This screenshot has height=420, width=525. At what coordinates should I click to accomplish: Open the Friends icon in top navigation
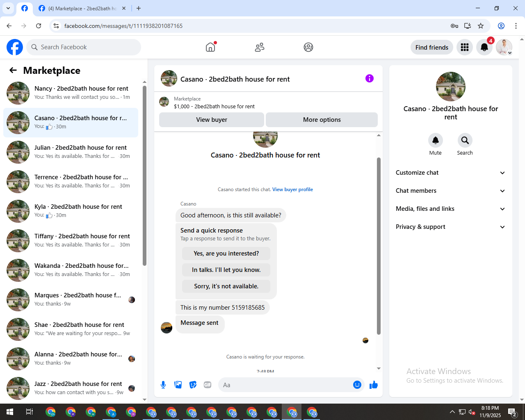(260, 47)
